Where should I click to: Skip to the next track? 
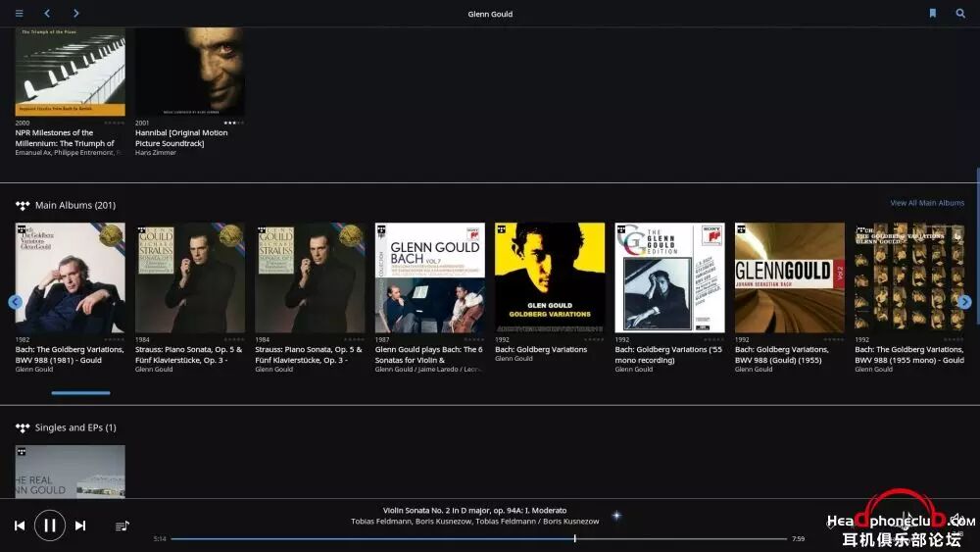[x=80, y=526]
